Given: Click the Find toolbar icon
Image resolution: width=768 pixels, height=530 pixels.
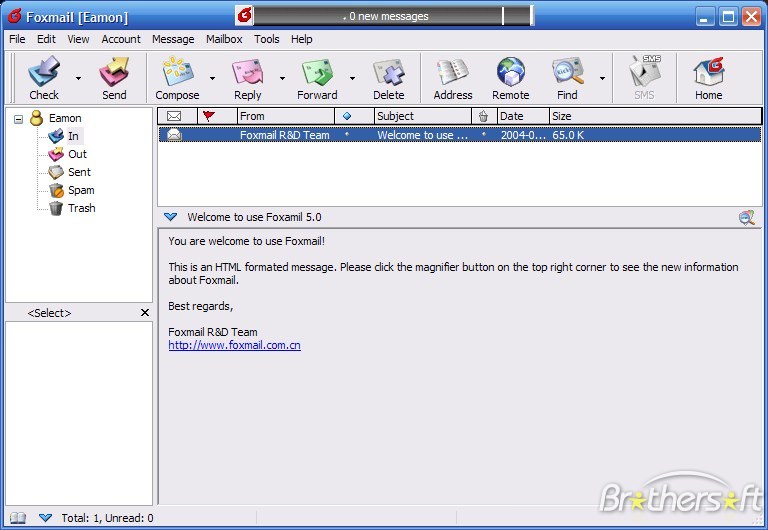Looking at the screenshot, I should [567, 72].
